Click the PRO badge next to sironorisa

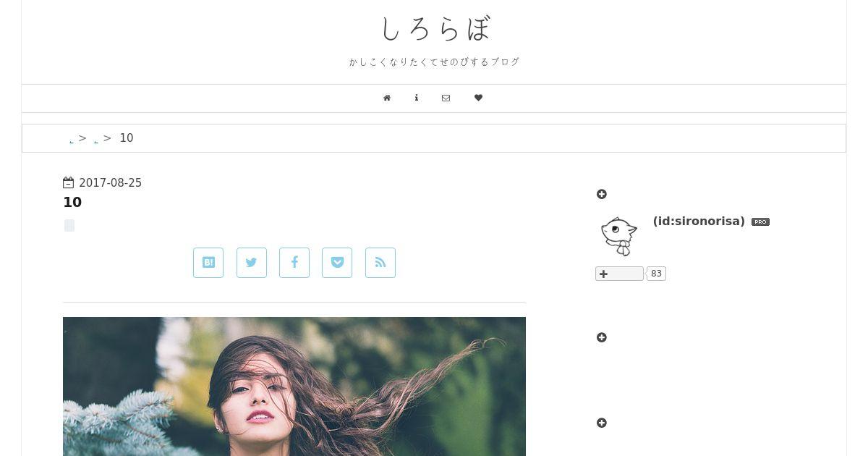click(760, 221)
